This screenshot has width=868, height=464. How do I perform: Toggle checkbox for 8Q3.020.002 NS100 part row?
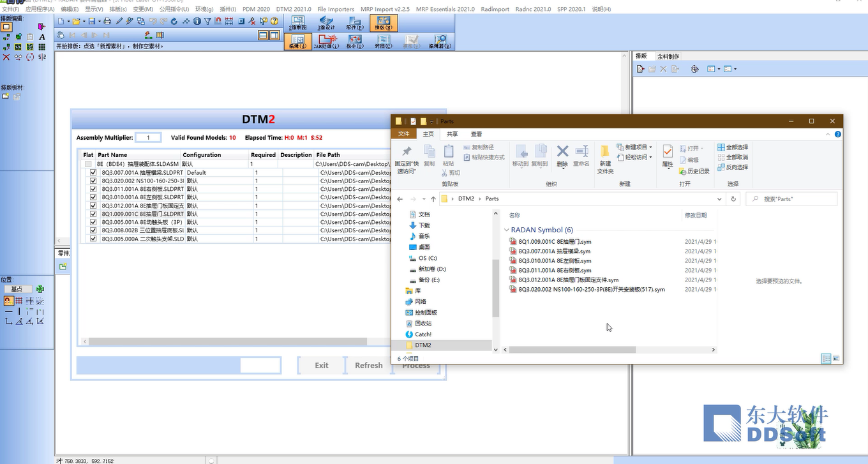click(94, 181)
